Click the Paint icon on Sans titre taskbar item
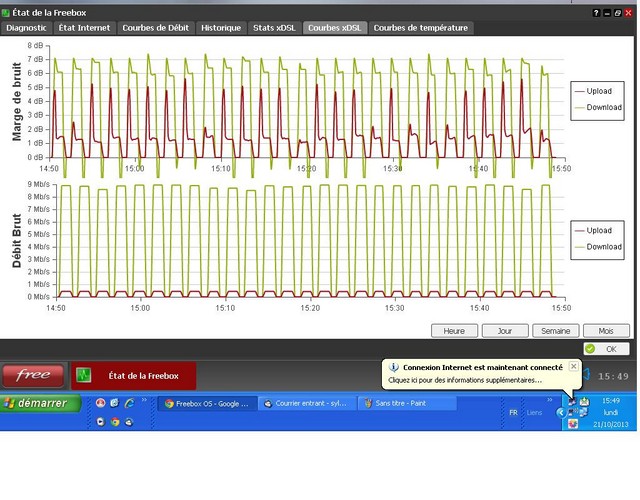This screenshot has width=640, height=500. coord(368,404)
